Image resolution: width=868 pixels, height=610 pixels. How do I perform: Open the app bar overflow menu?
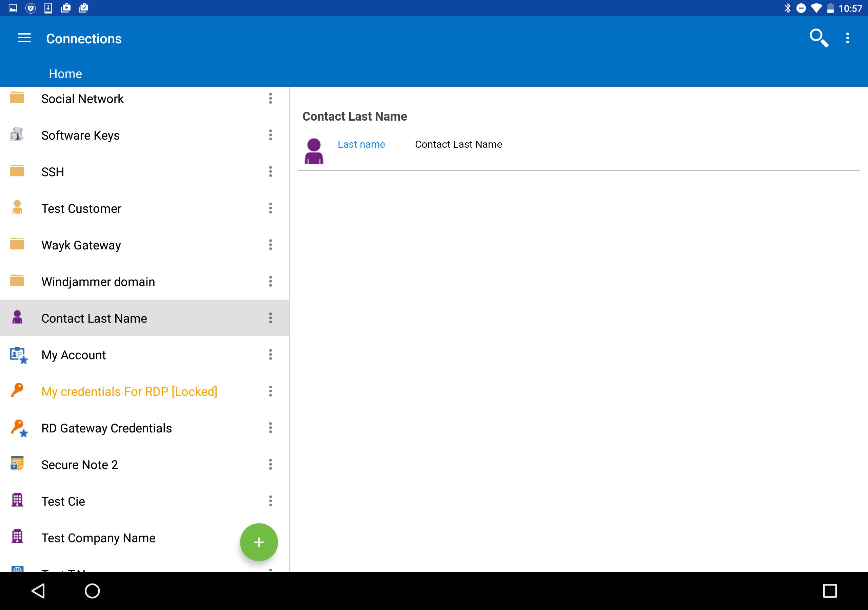pos(848,38)
